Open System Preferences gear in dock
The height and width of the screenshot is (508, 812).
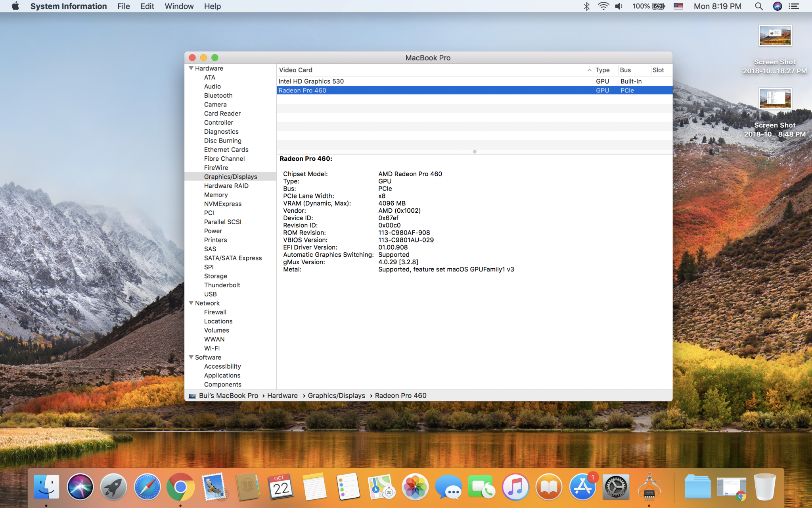pyautogui.click(x=615, y=487)
